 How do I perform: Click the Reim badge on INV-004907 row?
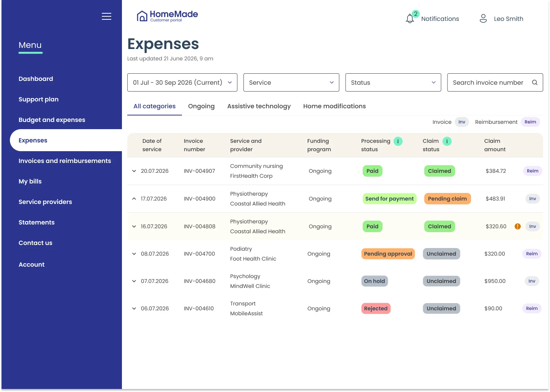[x=533, y=171]
